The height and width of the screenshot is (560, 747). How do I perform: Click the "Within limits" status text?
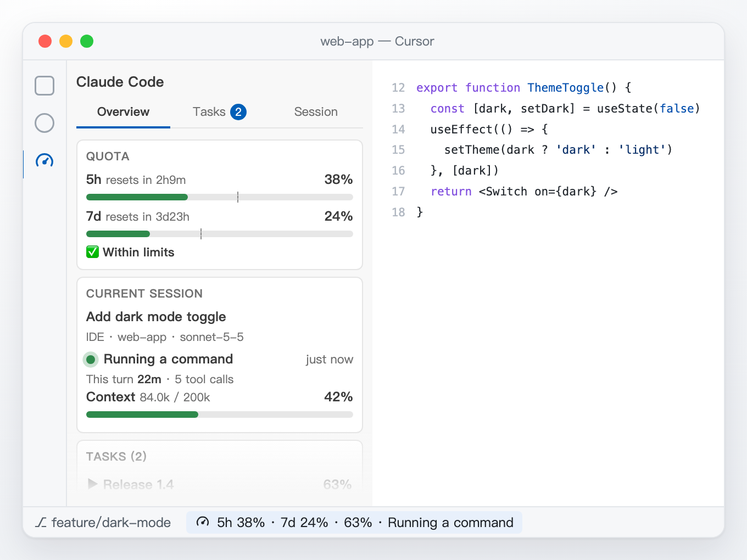[138, 252]
